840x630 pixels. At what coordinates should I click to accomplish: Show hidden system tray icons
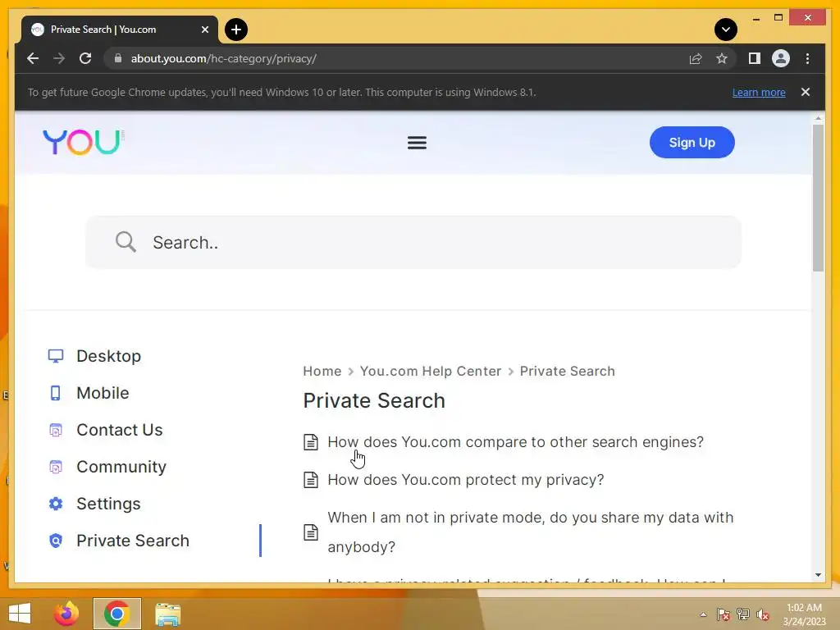coord(703,614)
